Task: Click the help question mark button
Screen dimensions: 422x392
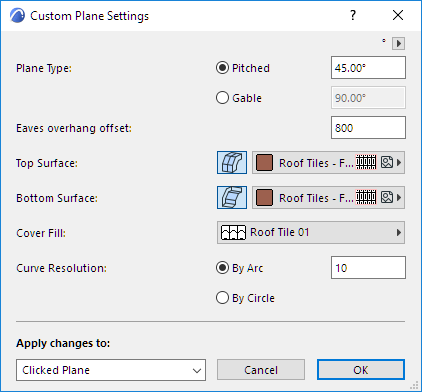Action: [x=353, y=15]
